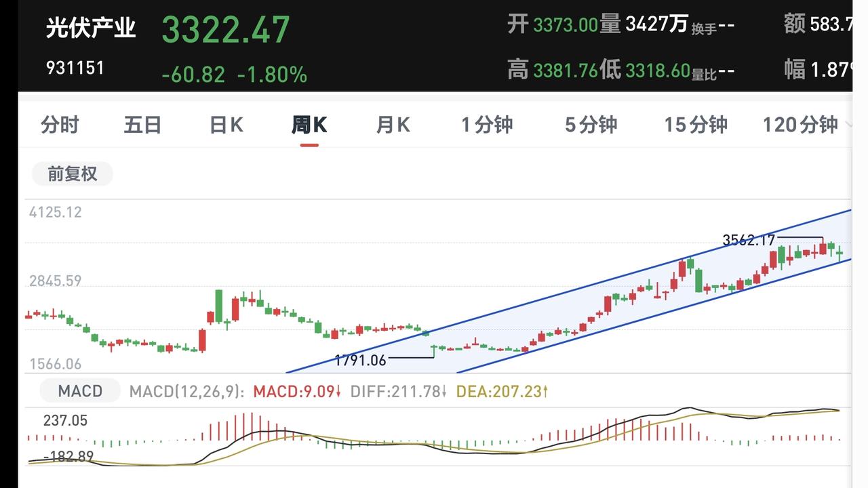Toggle the 前复权 adjustment button
Viewport: 868px width, 488px height.
coord(73,174)
